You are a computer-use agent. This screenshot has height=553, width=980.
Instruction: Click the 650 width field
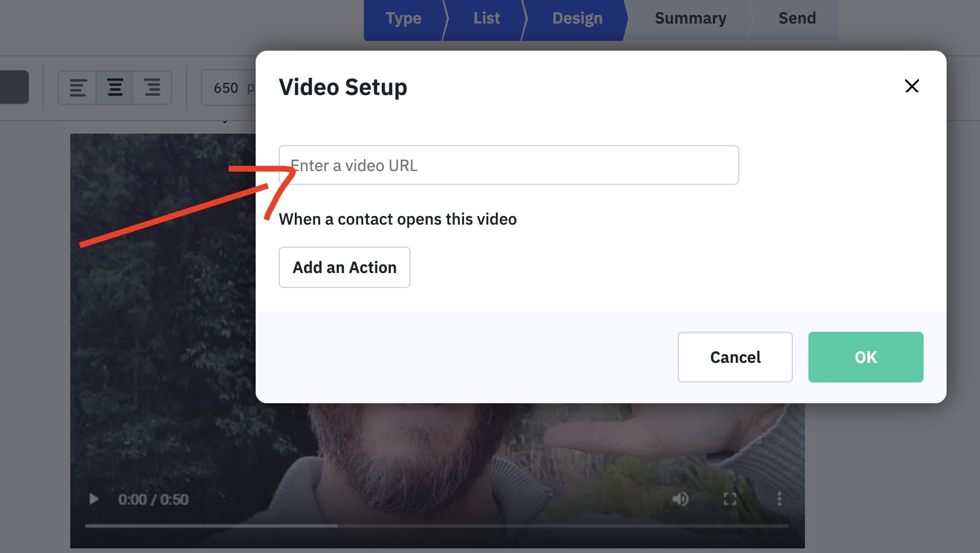point(229,88)
